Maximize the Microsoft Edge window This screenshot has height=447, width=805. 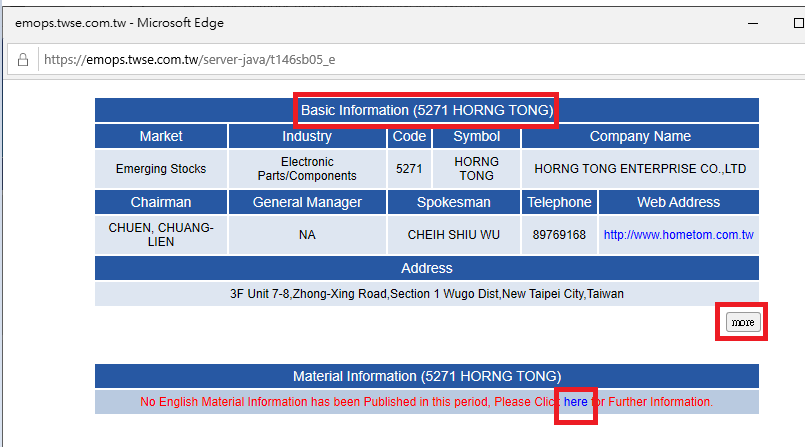pyautogui.click(x=798, y=23)
